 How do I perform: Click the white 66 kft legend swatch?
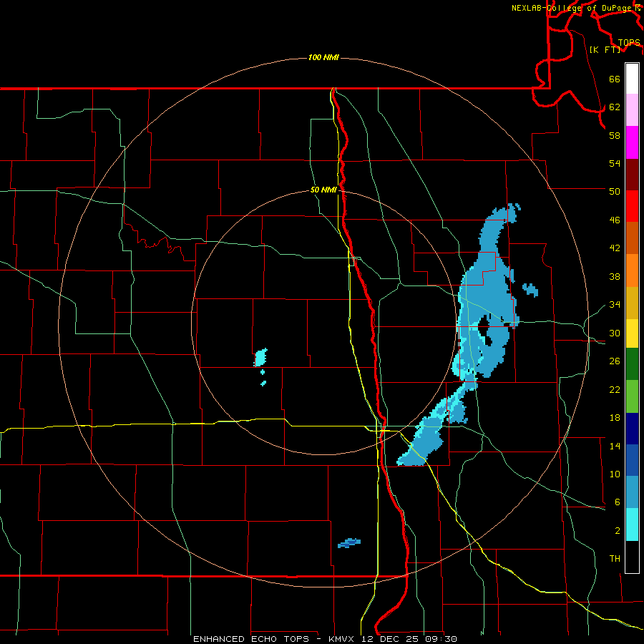632,79
